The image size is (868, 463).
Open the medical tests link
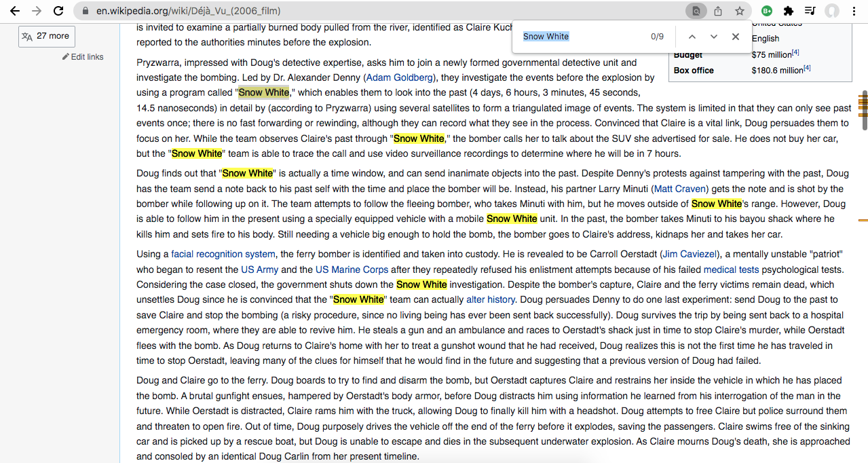coord(731,270)
